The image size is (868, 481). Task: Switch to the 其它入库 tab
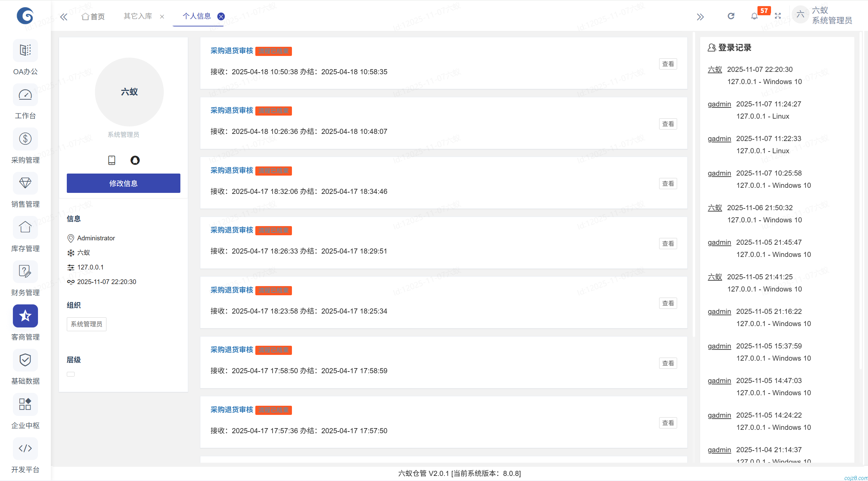tap(138, 16)
